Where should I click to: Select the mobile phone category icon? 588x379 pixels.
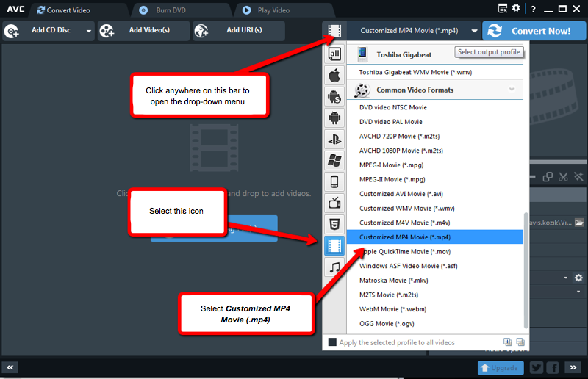(334, 182)
